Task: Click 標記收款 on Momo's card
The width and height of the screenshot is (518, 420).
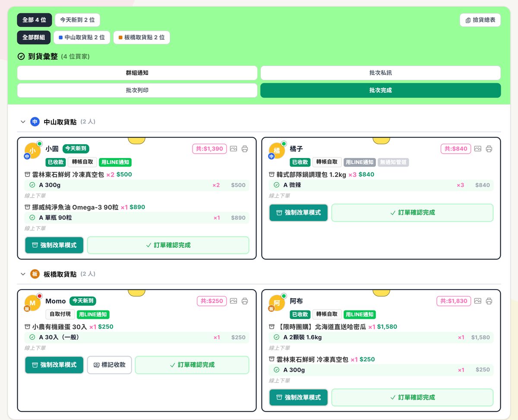Action: (110, 365)
